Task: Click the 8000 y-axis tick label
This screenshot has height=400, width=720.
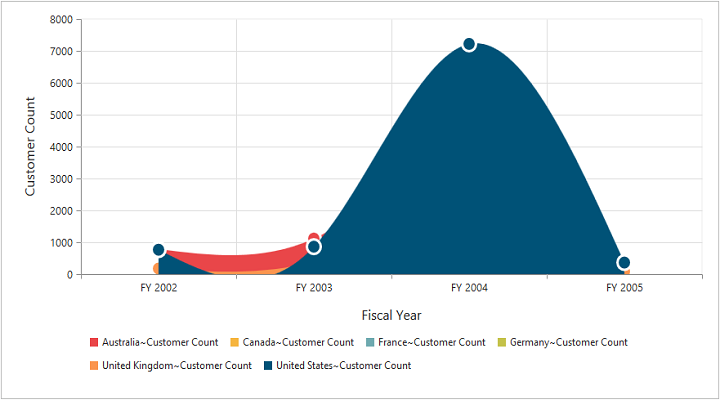Action: pyautogui.click(x=60, y=20)
